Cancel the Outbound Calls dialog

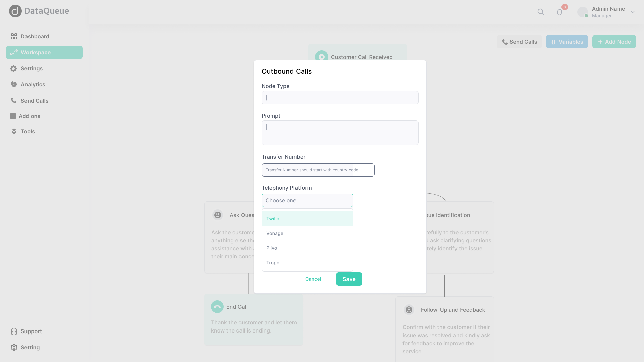(313, 279)
